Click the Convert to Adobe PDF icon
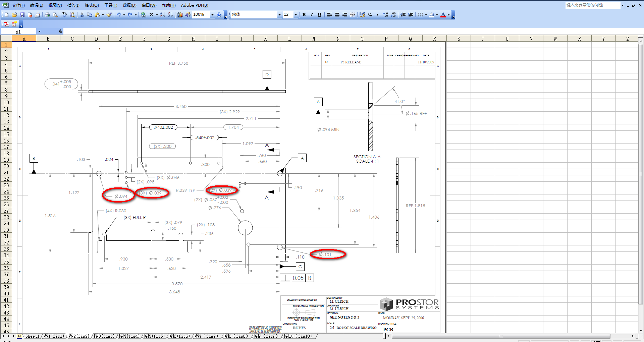This screenshot has width=644, height=342. tap(6, 24)
